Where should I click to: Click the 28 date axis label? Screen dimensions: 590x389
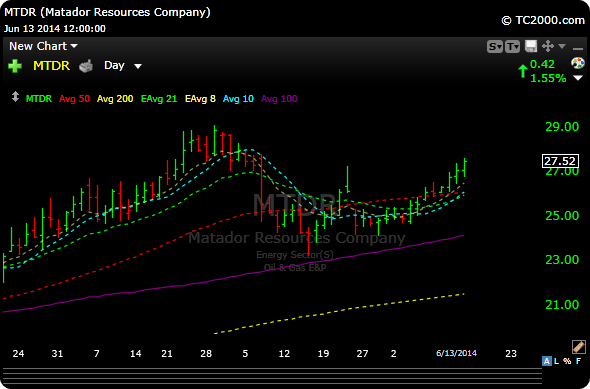point(206,354)
